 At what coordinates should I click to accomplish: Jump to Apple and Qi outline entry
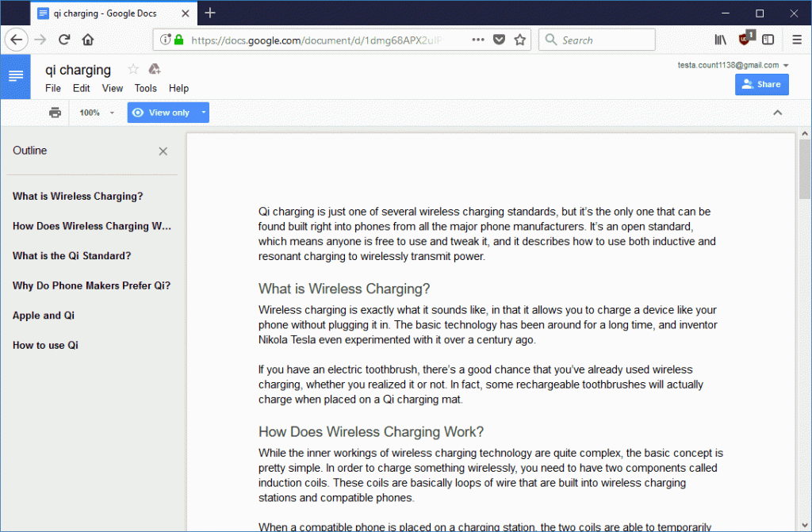point(44,316)
